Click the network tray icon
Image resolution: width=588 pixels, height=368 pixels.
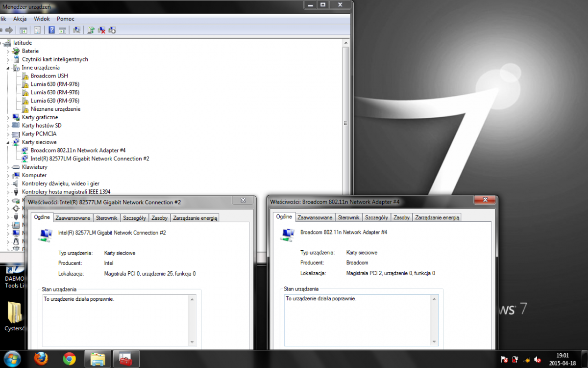527,360
